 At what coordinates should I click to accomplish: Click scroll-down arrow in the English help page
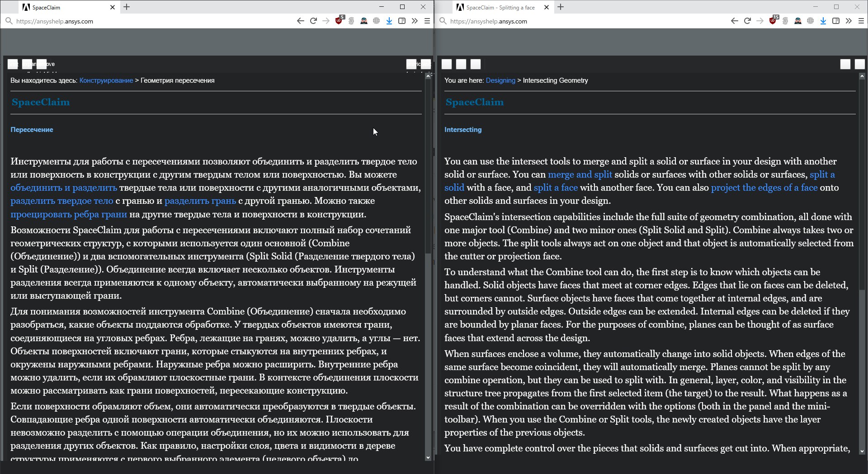(862, 451)
